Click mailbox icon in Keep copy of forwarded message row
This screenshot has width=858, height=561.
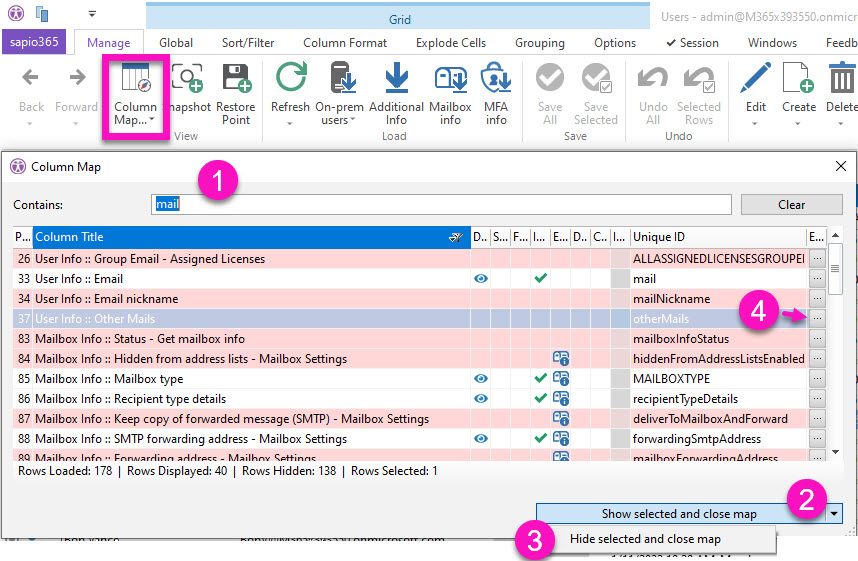tap(561, 419)
